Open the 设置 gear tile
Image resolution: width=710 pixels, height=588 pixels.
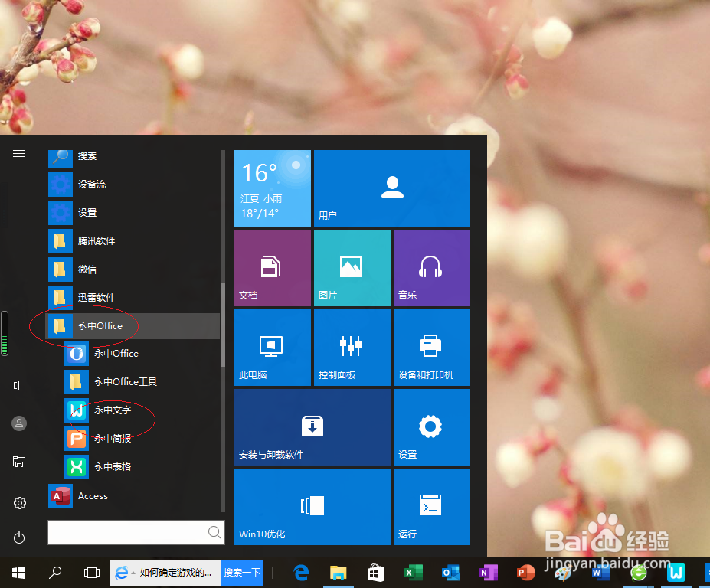pos(432,427)
